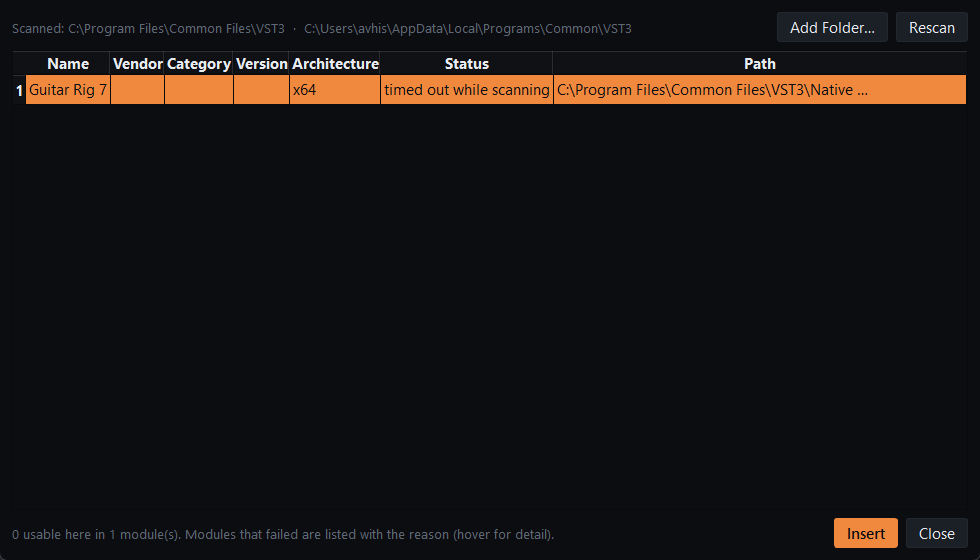
Task: Sort by the Version column header
Action: tap(261, 64)
